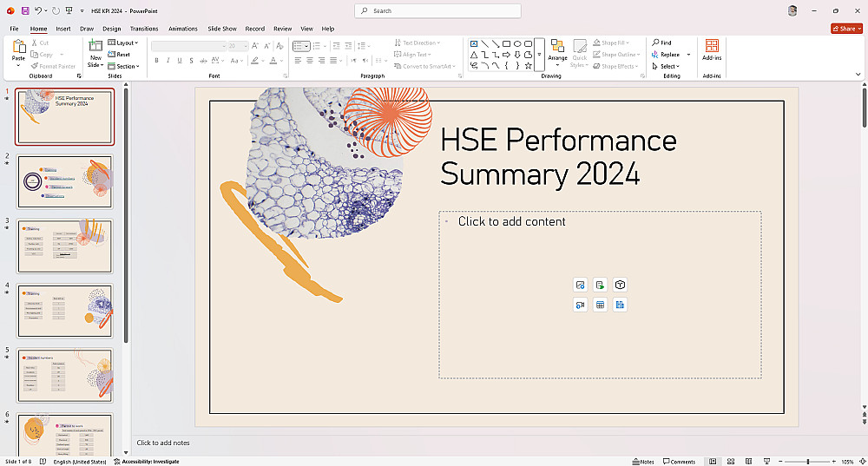Switch to the Transitions tab
868x466 pixels.
coord(144,29)
